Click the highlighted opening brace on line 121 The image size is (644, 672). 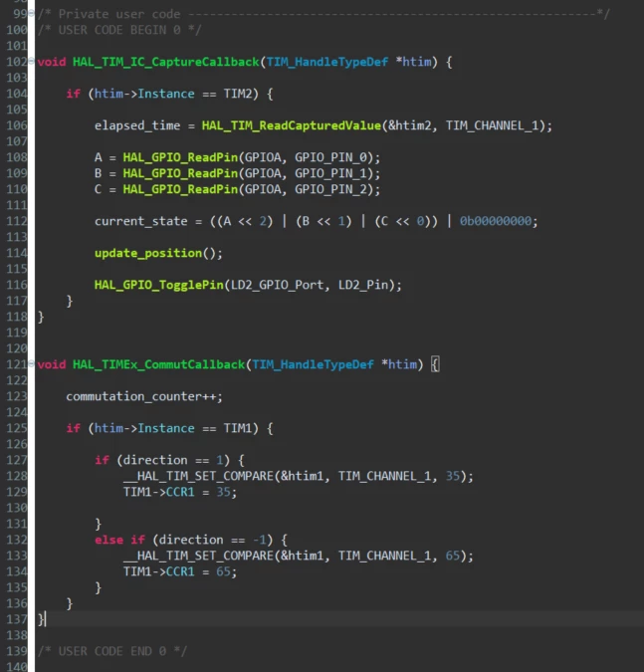pyautogui.click(x=435, y=364)
